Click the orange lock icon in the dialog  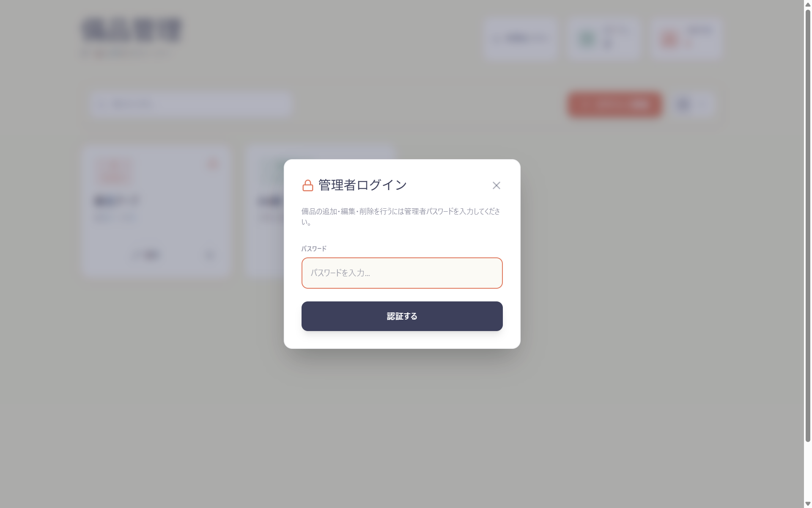click(307, 185)
